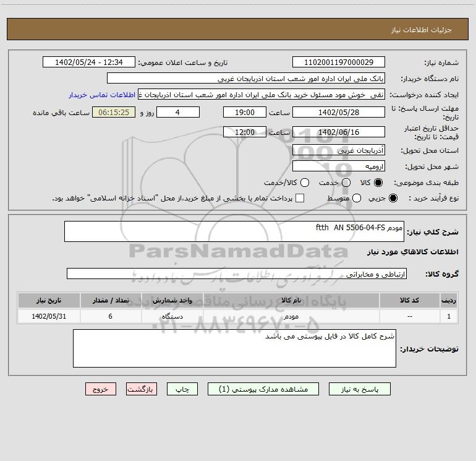Click the پاسخ به نیاز button
Image resolution: width=476 pixels, height=461 pixels.
(359, 389)
